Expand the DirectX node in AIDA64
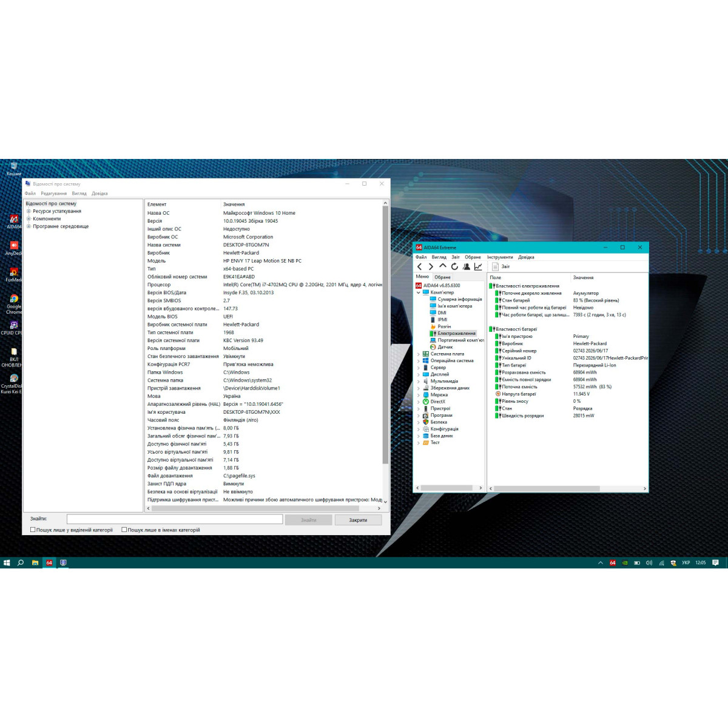728x728 pixels. tap(418, 402)
